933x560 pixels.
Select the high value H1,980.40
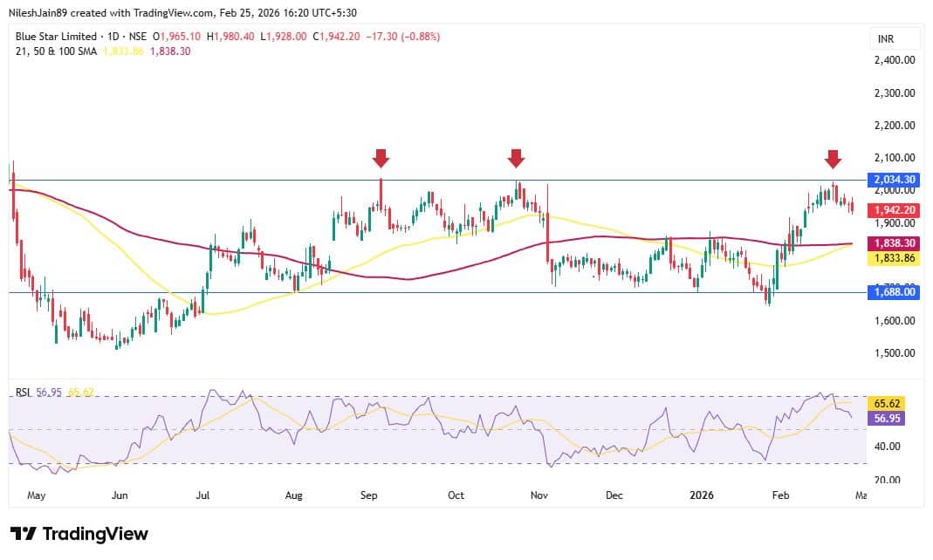pyautogui.click(x=231, y=37)
